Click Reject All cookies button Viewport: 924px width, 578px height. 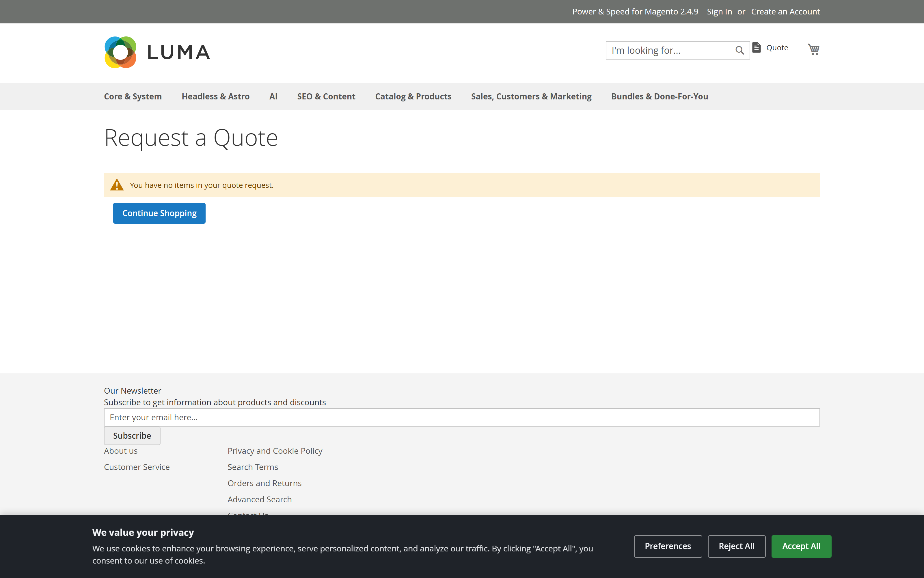[x=737, y=546]
